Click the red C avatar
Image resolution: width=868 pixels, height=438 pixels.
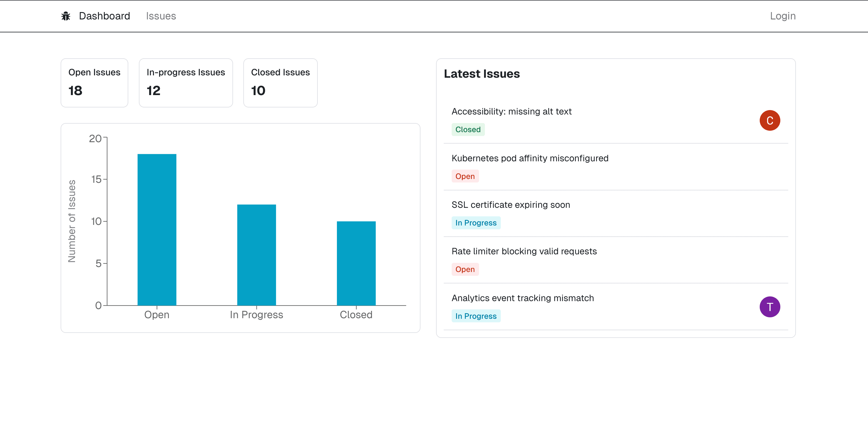tap(769, 120)
